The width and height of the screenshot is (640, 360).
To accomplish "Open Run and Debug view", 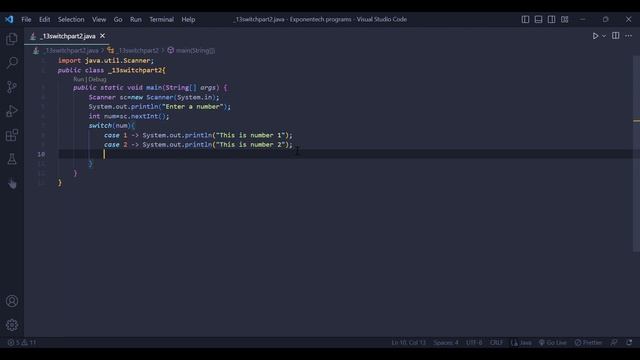I will 12,111.
